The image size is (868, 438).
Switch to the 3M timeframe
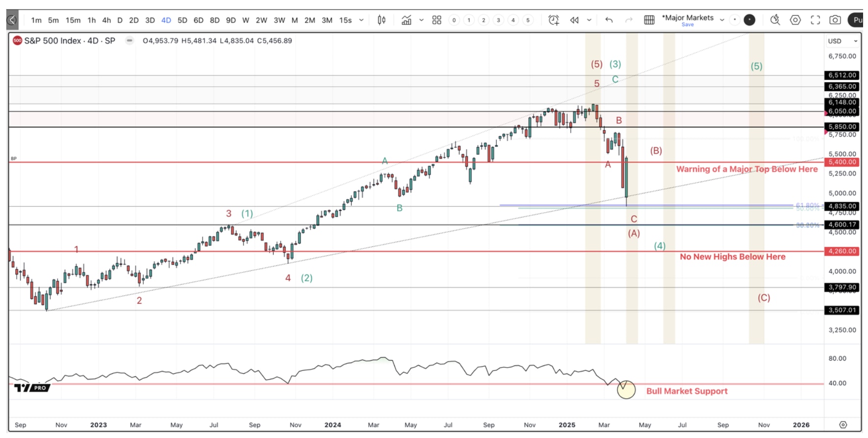tap(327, 20)
